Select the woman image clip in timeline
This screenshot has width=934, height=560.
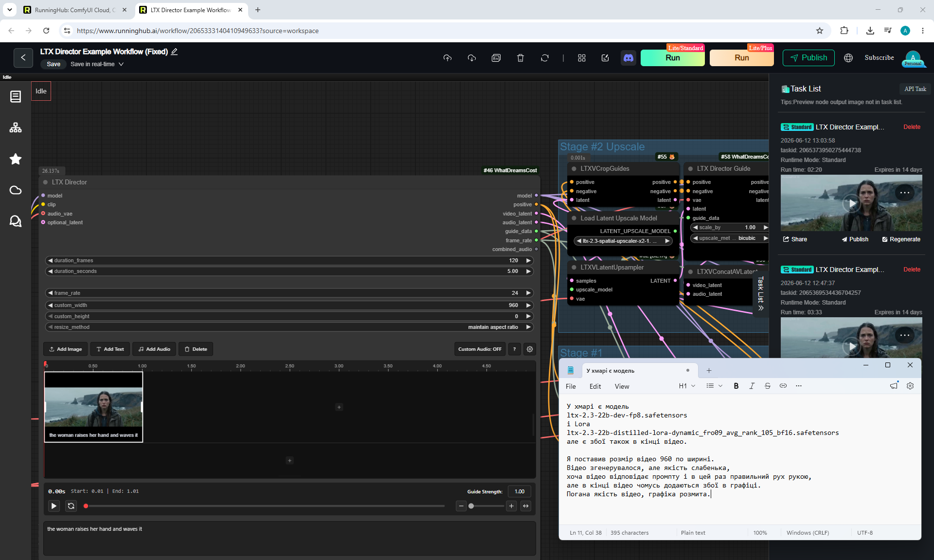point(93,407)
